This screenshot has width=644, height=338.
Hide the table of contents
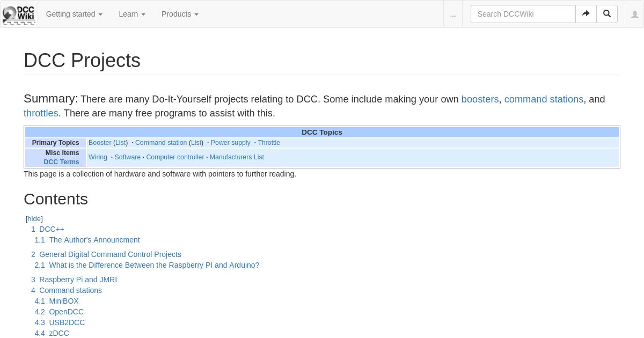pos(34,219)
